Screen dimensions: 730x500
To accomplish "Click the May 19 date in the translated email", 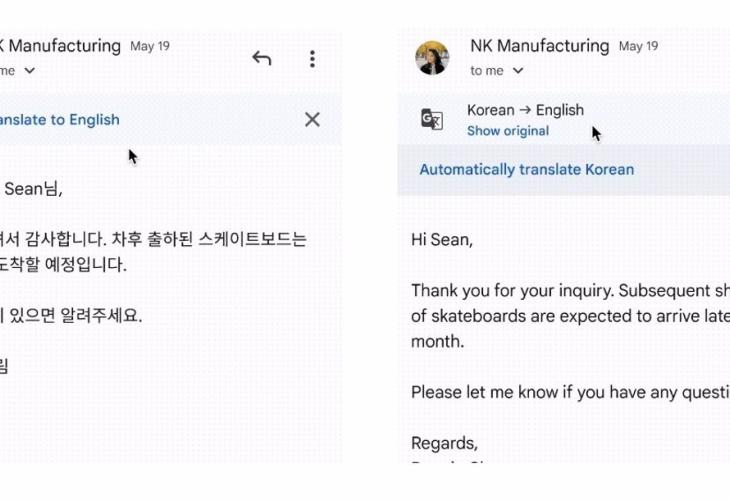I will (x=638, y=46).
